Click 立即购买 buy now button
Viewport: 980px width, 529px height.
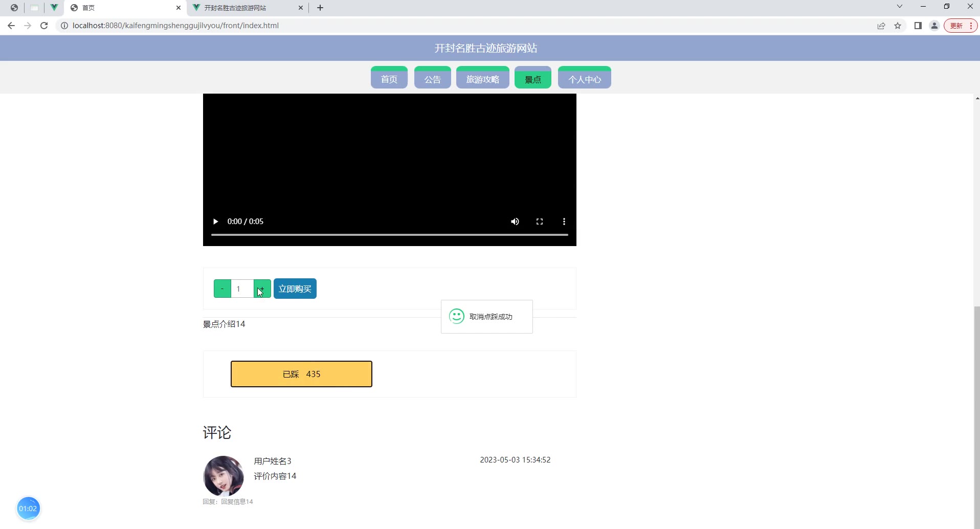point(295,289)
